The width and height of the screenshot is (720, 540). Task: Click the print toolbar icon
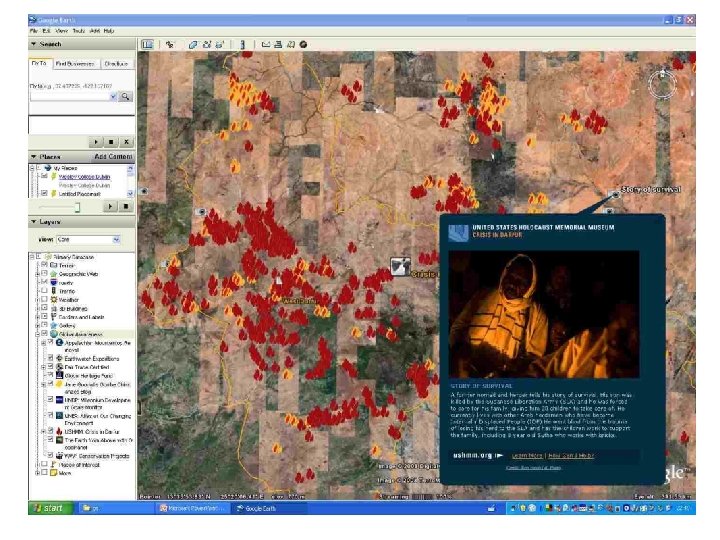pos(279,44)
